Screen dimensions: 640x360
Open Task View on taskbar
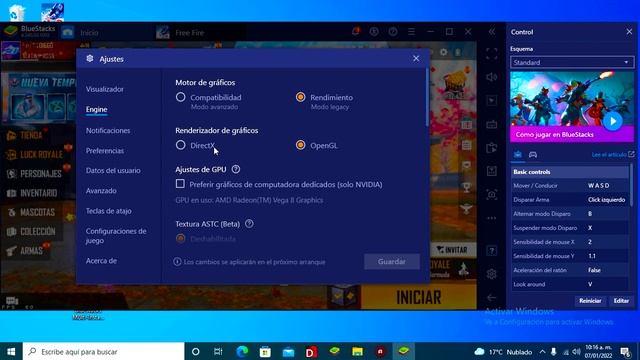tap(218, 351)
